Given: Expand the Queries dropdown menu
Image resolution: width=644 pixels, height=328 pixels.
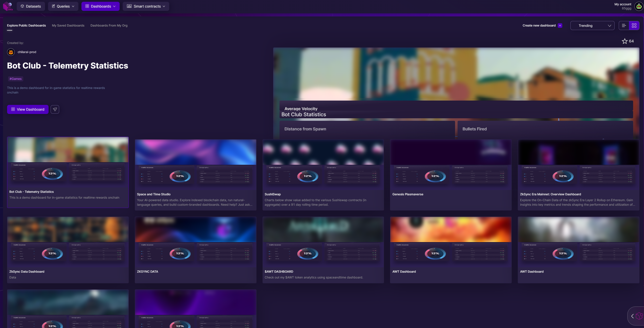Looking at the screenshot, I should click(x=63, y=6).
